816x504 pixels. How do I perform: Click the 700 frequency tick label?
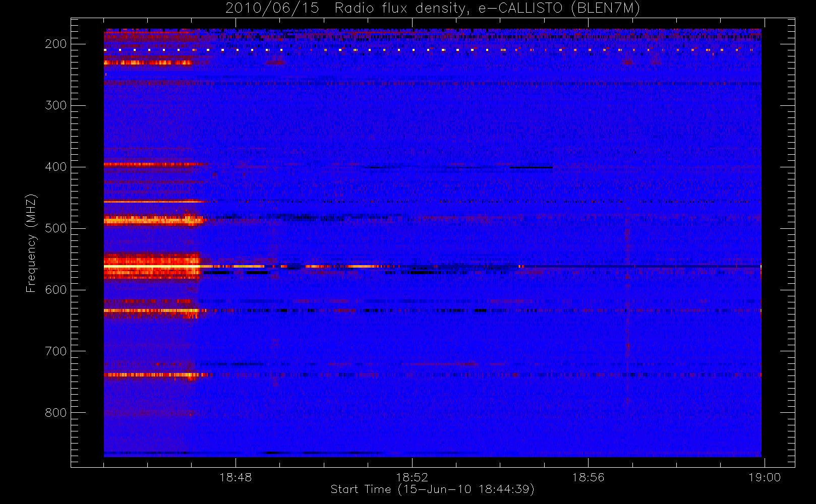[56, 351]
